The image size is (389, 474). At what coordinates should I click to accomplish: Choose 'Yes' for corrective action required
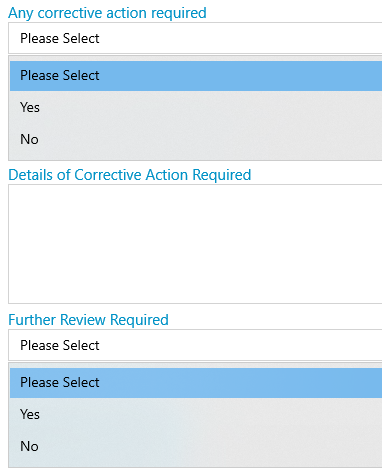coord(196,107)
